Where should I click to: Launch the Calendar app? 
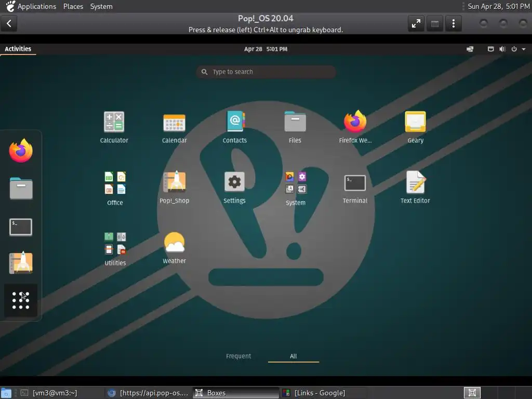coord(174,127)
